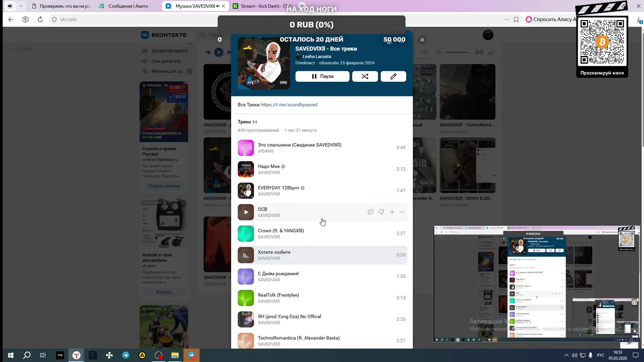The width and height of the screenshot is (644, 362).
Task: Focus the VK search field
Action: pyautogui.click(x=214, y=35)
